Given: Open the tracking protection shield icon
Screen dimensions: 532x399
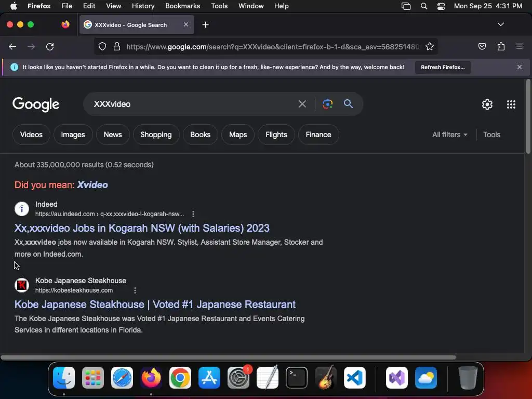Looking at the screenshot, I should [x=102, y=46].
